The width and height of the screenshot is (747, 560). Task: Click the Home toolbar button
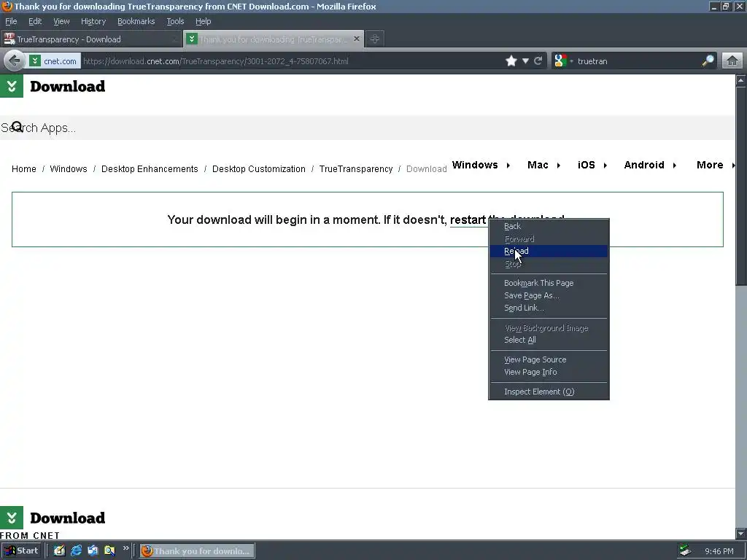point(732,61)
